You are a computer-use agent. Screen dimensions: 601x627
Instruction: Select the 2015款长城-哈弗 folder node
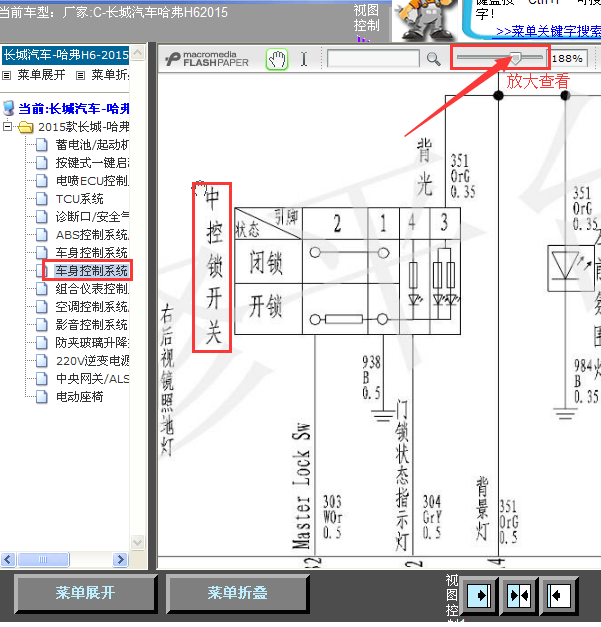click(x=84, y=127)
